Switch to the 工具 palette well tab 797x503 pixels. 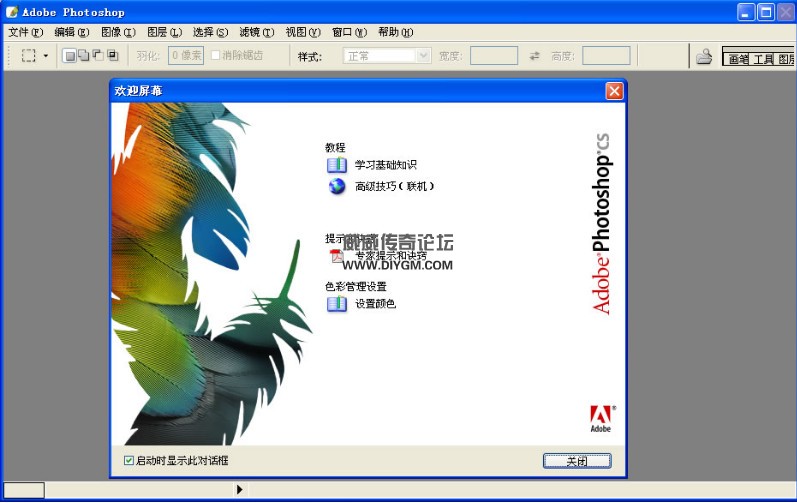pyautogui.click(x=763, y=59)
